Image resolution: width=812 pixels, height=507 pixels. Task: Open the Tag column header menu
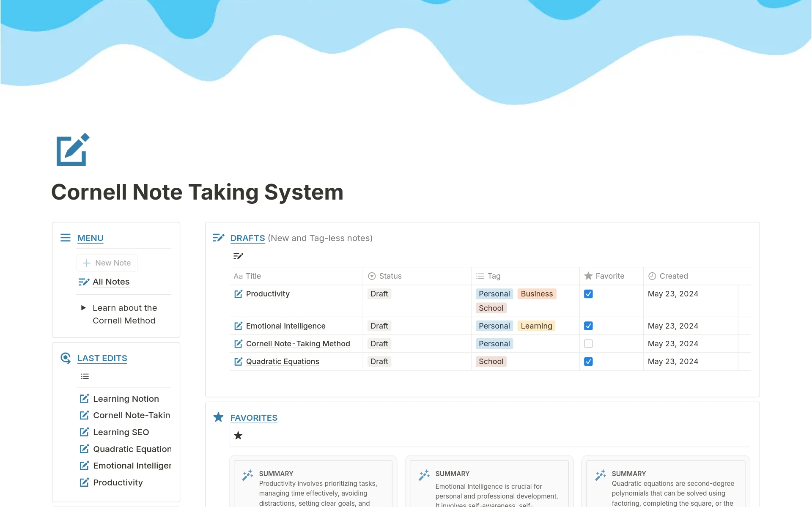click(x=494, y=276)
